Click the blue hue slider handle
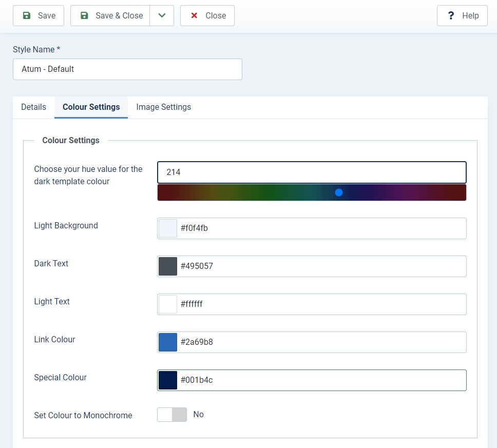Viewport: 497px width, 448px height. click(339, 192)
